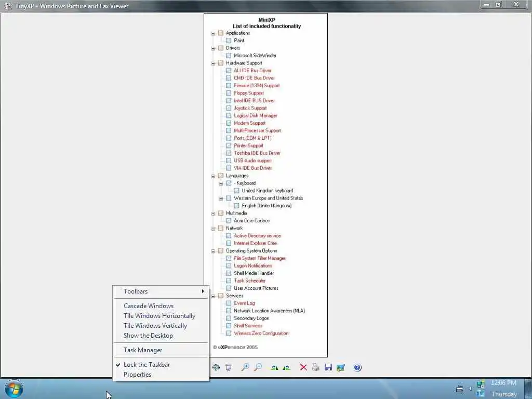This screenshot has height=399, width=532.
Task: Show hidden tray icons arrow
Action: click(x=470, y=389)
